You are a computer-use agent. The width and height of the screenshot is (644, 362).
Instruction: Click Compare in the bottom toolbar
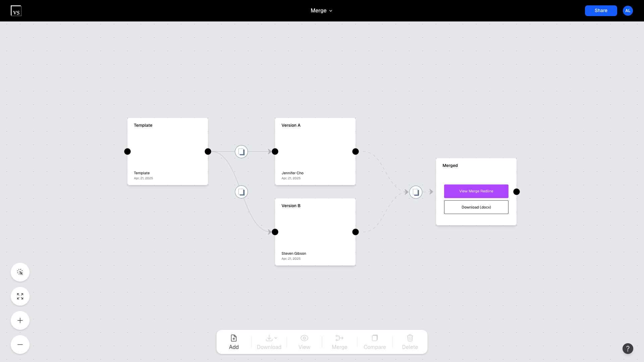(x=375, y=342)
